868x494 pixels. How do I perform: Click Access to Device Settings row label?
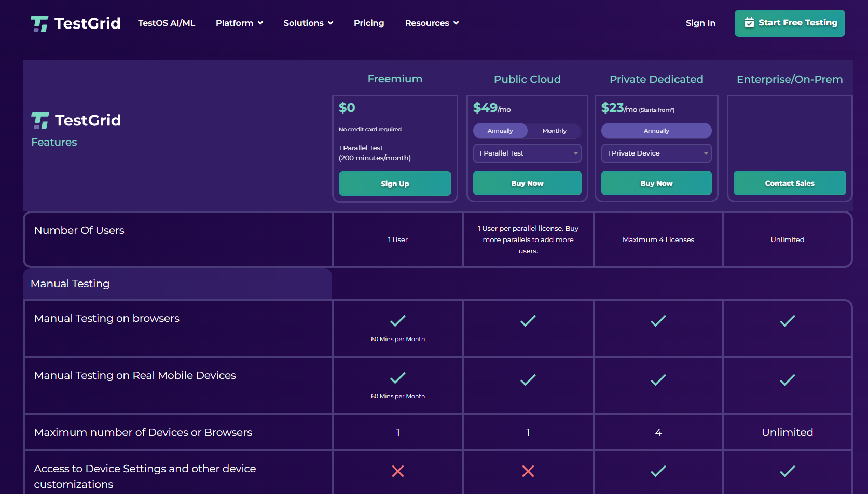tap(145, 476)
